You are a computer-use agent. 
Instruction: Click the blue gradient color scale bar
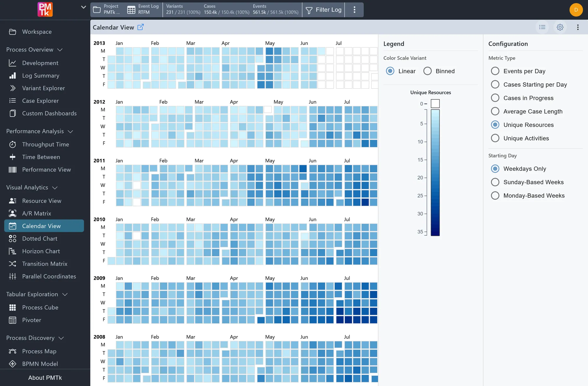[x=435, y=173]
